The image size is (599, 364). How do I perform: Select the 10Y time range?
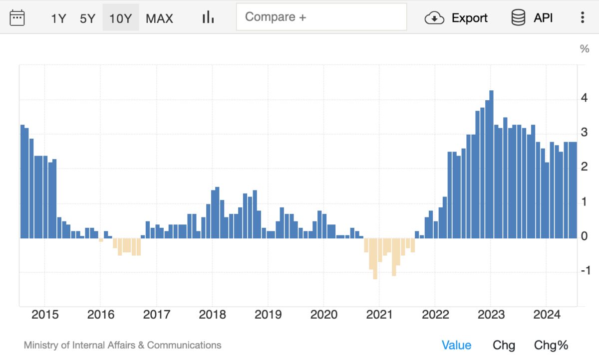(x=121, y=18)
